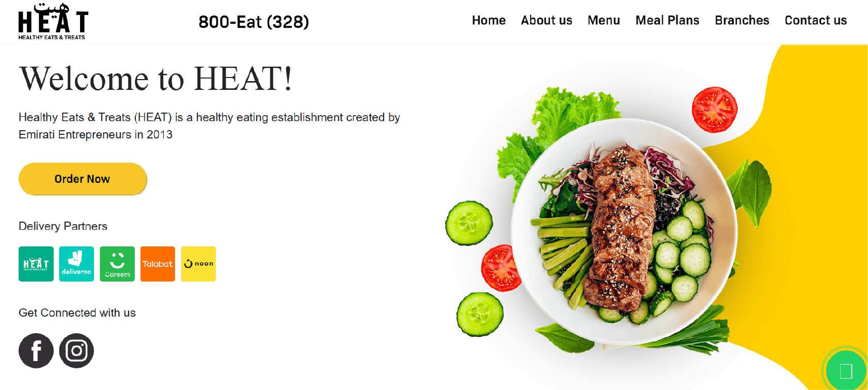Open the green floating chat widget
Screen dimensions: 868x390
click(845, 370)
